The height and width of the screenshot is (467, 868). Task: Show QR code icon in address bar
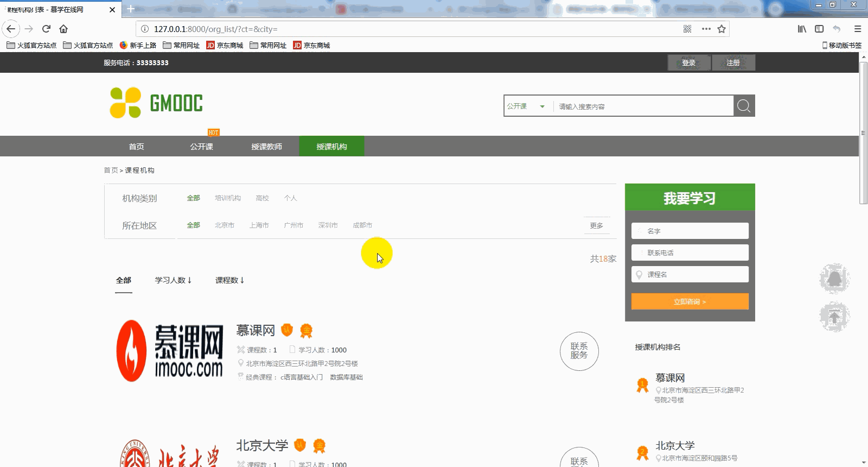pos(687,29)
